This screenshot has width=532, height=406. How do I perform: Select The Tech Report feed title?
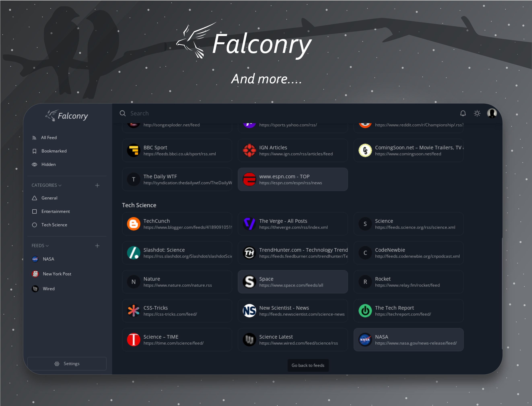(394, 308)
